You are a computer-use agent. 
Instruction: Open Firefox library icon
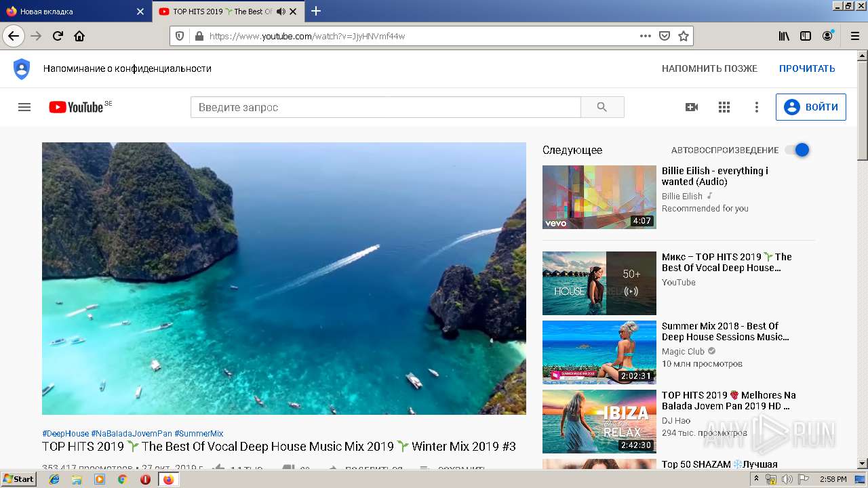point(784,36)
